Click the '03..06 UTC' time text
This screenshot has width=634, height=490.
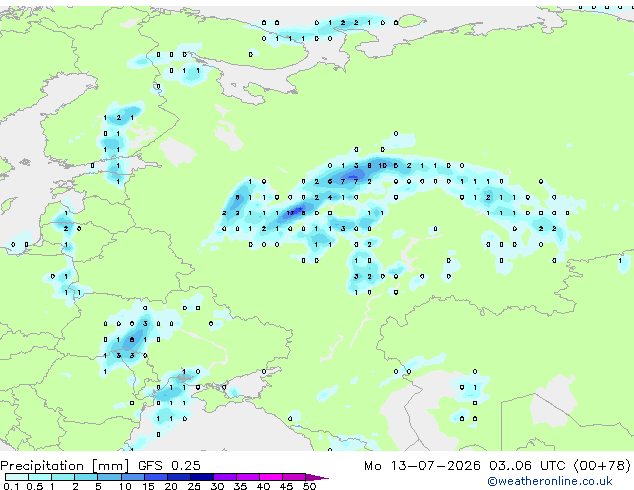[x=527, y=466]
